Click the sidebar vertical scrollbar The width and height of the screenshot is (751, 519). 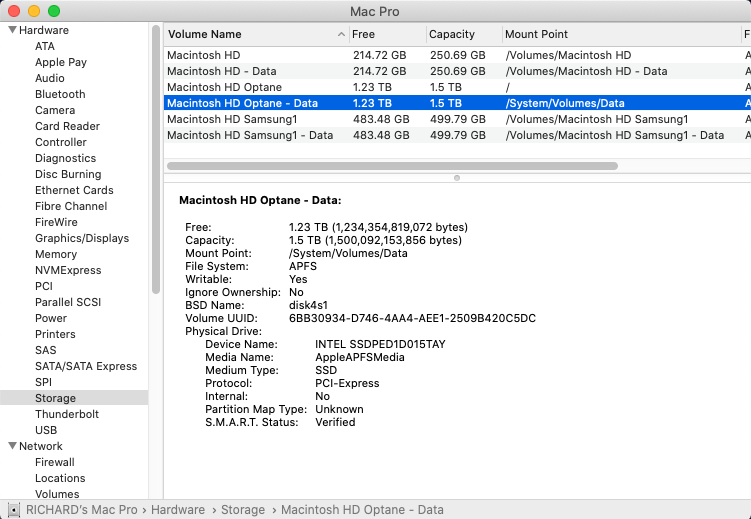pyautogui.click(x=156, y=160)
